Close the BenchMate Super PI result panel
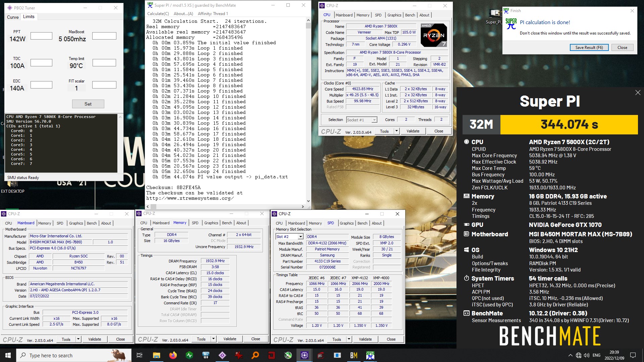644x362 pixels. [638, 93]
